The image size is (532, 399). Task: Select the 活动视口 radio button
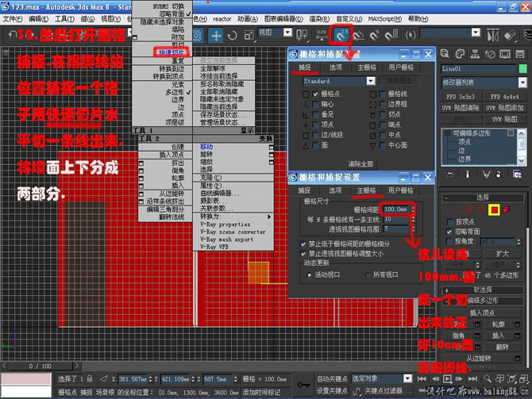click(x=309, y=275)
